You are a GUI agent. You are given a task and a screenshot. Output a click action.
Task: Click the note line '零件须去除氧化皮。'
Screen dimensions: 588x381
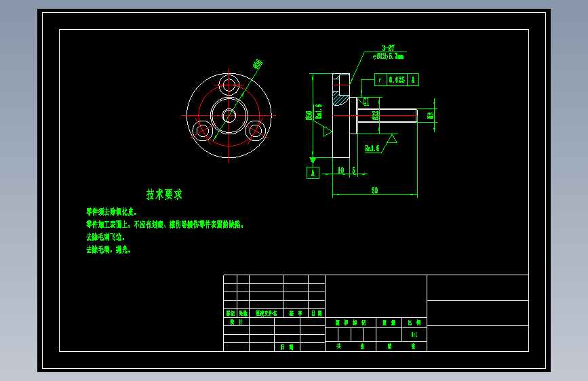(111, 212)
